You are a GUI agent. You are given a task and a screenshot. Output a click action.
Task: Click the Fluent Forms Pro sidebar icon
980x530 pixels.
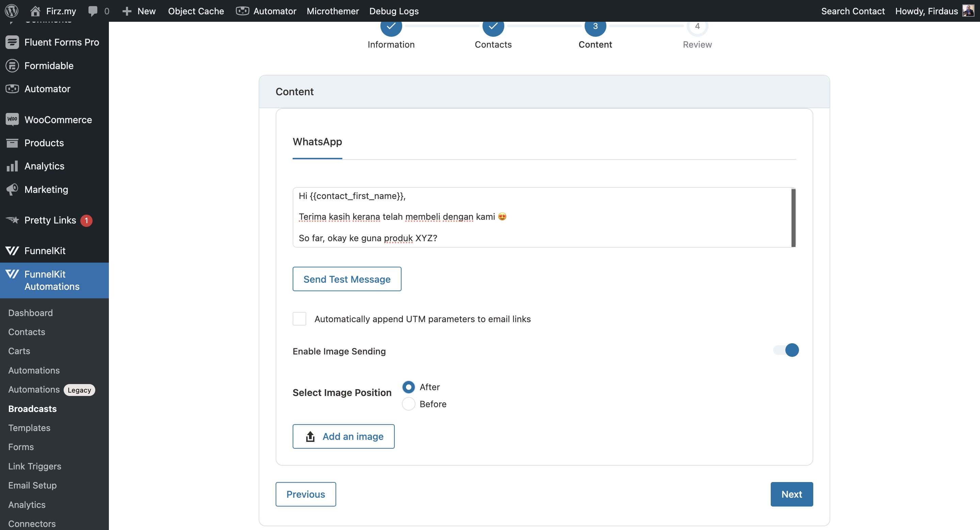(12, 42)
